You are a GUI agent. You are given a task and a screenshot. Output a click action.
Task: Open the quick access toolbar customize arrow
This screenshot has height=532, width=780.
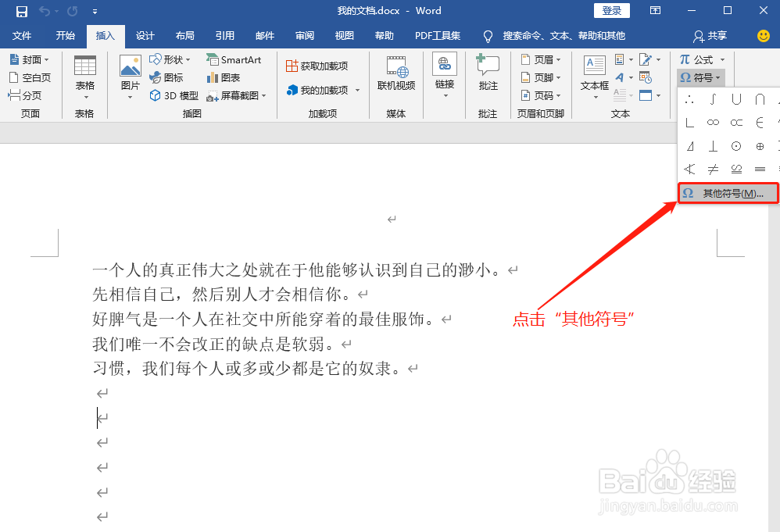click(x=95, y=12)
